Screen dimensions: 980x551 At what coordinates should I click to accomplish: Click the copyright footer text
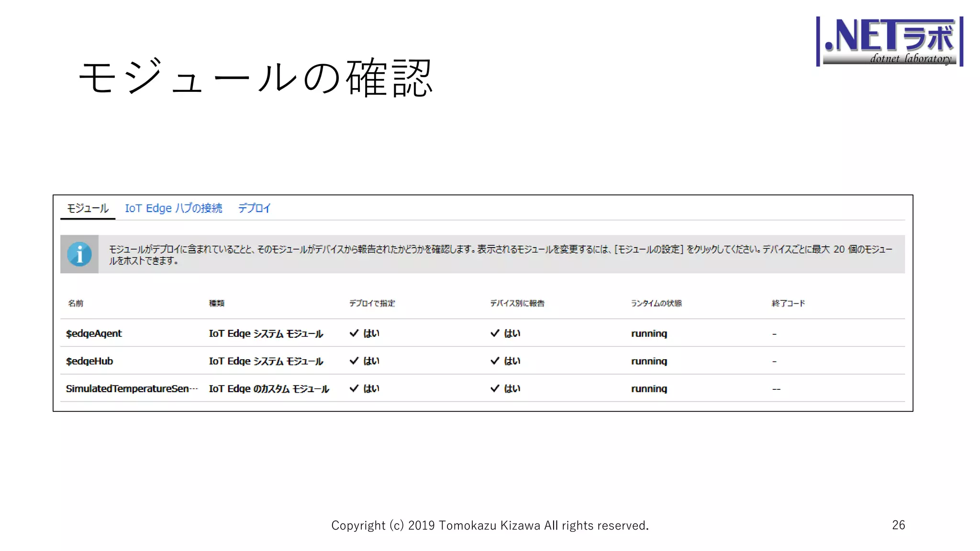click(490, 526)
